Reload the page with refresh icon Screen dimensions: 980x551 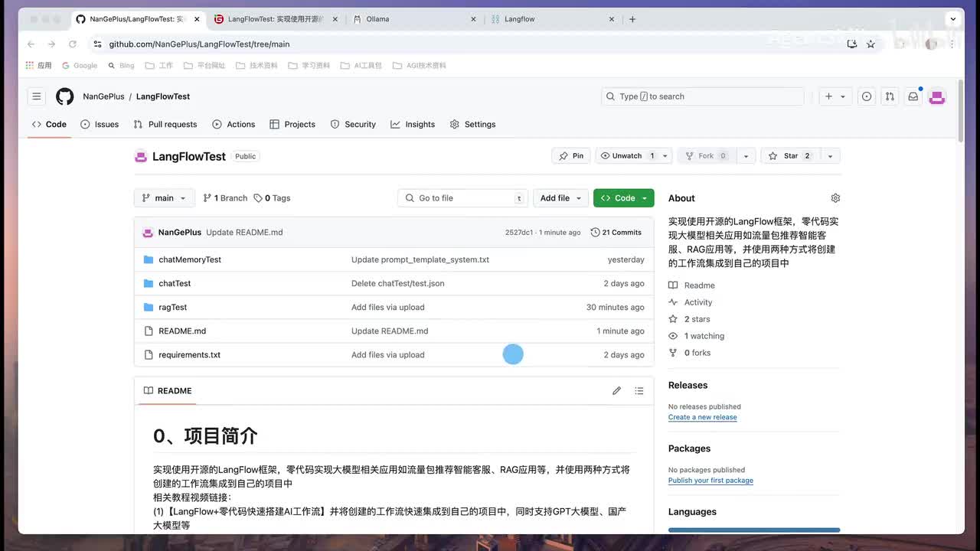click(x=73, y=44)
